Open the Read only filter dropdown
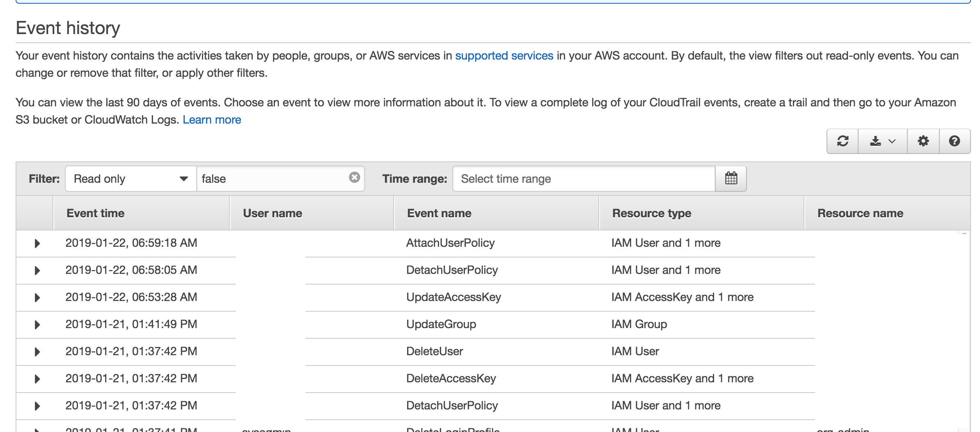980x432 pixels. click(131, 179)
